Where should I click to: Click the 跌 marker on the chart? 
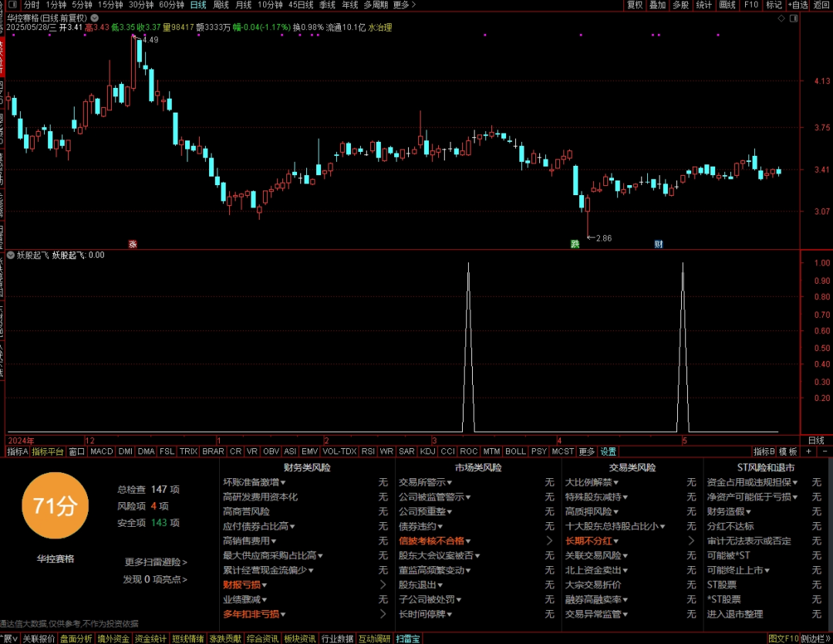point(575,244)
